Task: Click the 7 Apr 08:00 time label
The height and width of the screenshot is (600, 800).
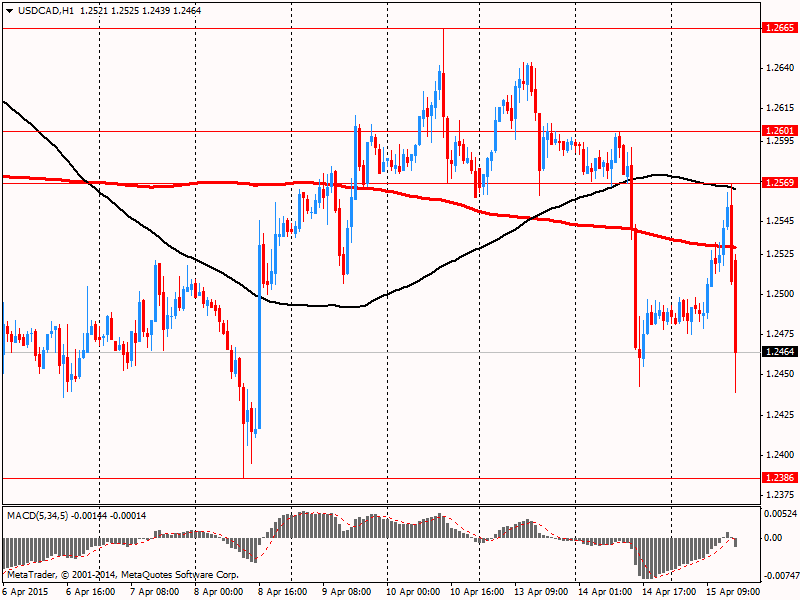Action: pyautogui.click(x=155, y=592)
